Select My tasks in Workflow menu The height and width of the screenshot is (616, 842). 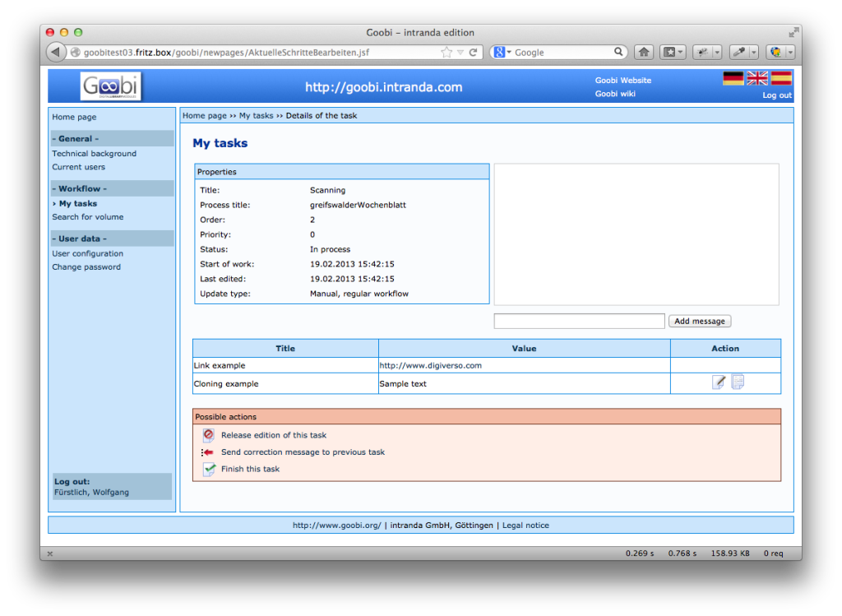[x=78, y=203]
